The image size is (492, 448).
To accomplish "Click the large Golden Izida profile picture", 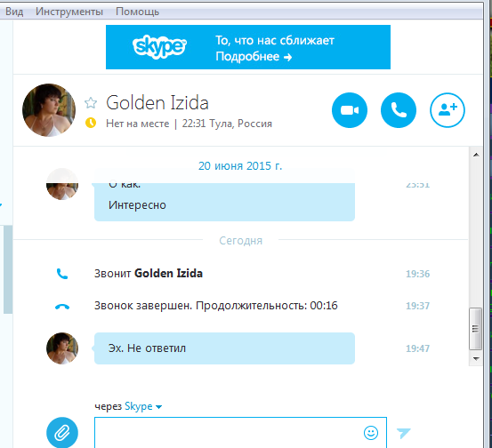I will [x=49, y=110].
